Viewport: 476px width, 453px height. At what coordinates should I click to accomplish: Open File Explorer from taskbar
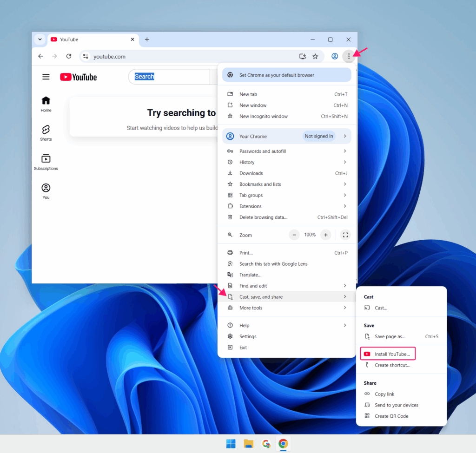(x=248, y=444)
